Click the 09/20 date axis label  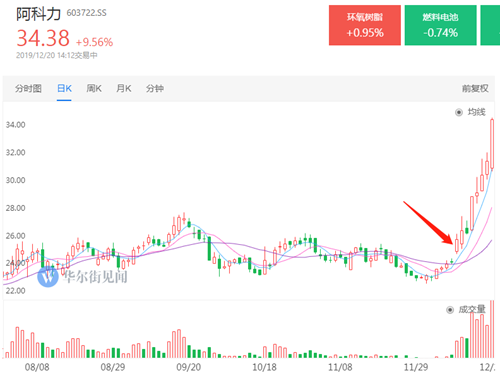tap(189, 367)
